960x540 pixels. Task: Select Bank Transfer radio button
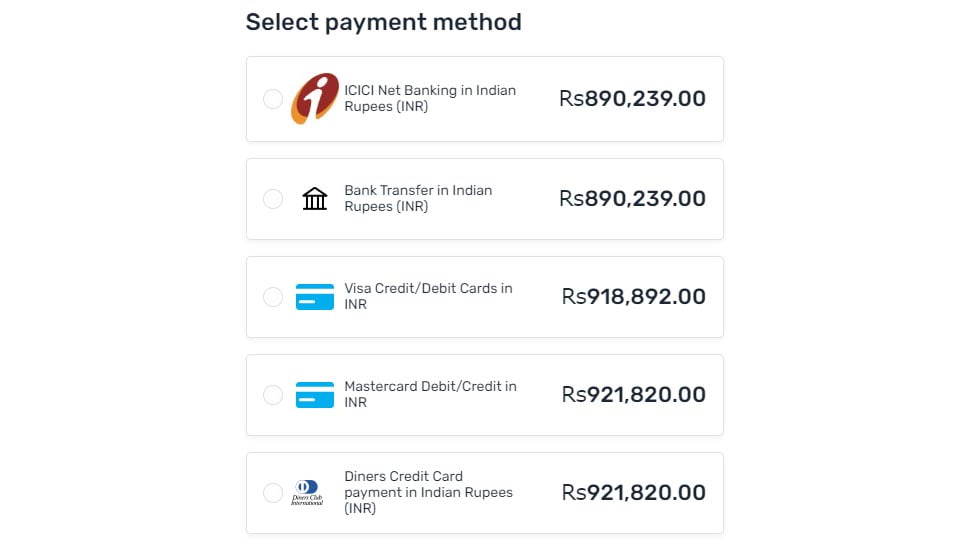(x=273, y=199)
